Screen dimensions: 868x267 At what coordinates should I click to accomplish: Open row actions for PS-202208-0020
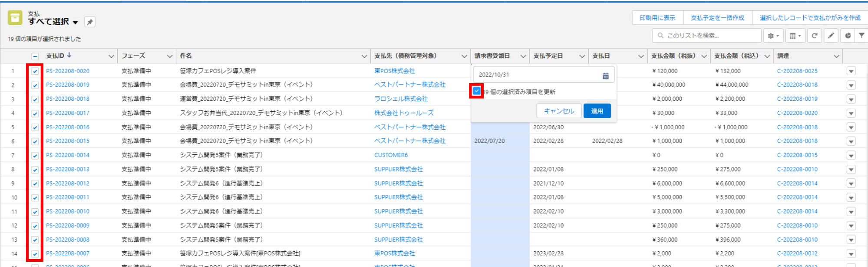tap(851, 71)
